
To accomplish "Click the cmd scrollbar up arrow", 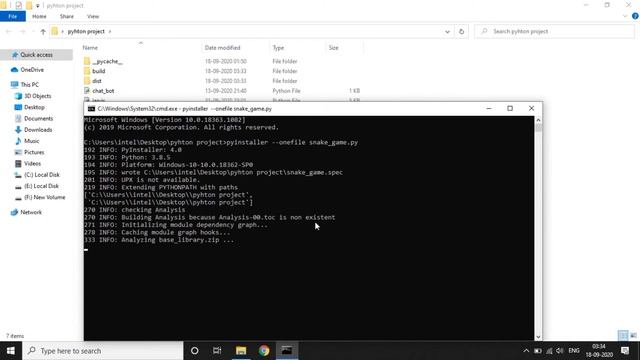I will [538, 120].
